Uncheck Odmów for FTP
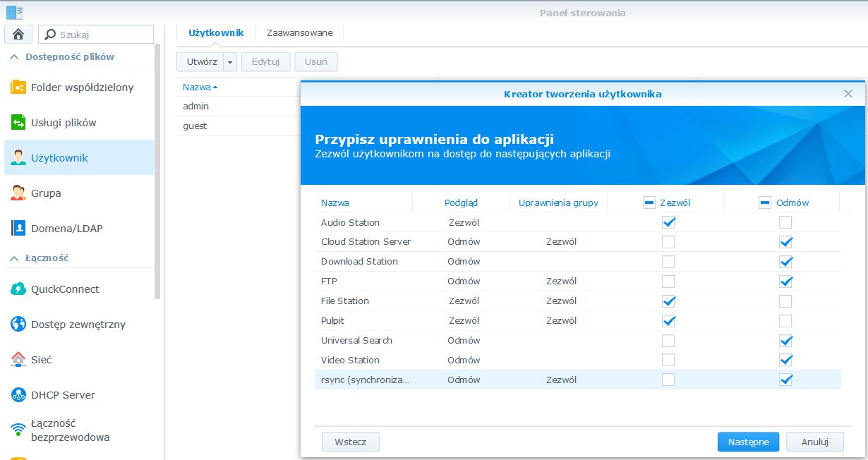The width and height of the screenshot is (868, 460). (785, 282)
